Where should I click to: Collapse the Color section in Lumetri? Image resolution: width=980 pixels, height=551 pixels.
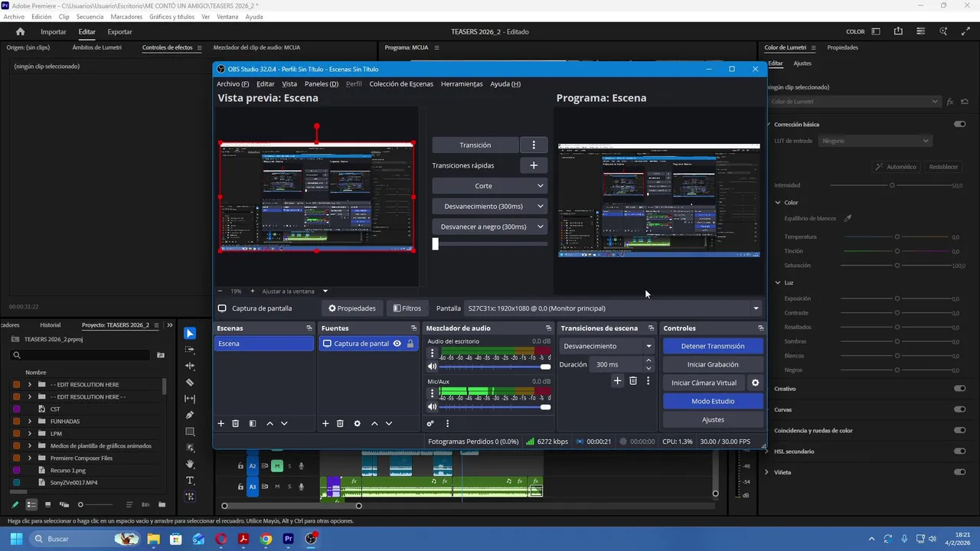coord(778,203)
